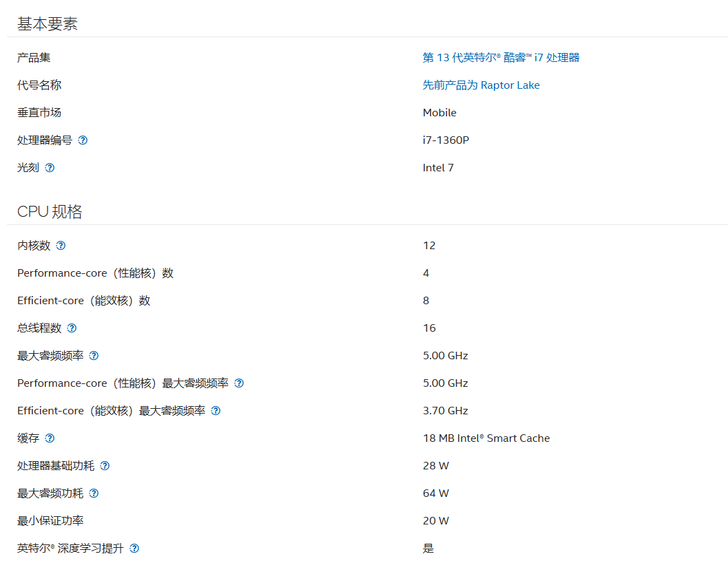Select the 是 value for deep learning boost
This screenshot has height=574, width=728.
pos(428,549)
